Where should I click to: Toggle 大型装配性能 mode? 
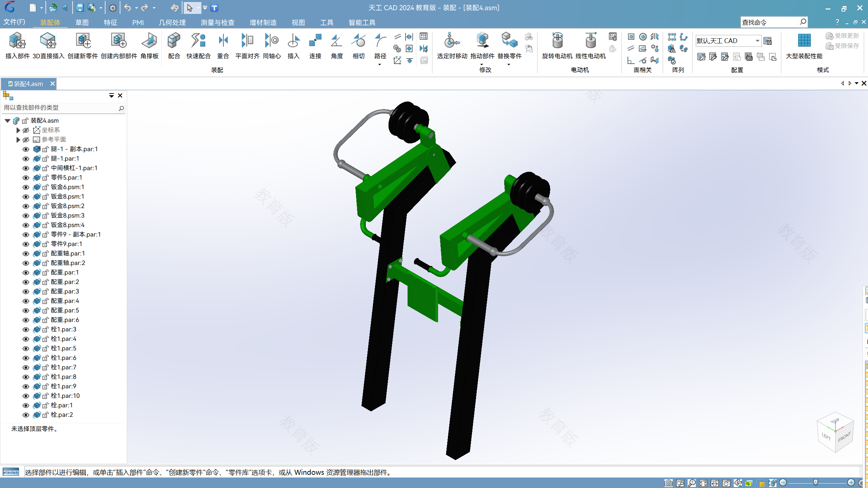(804, 46)
